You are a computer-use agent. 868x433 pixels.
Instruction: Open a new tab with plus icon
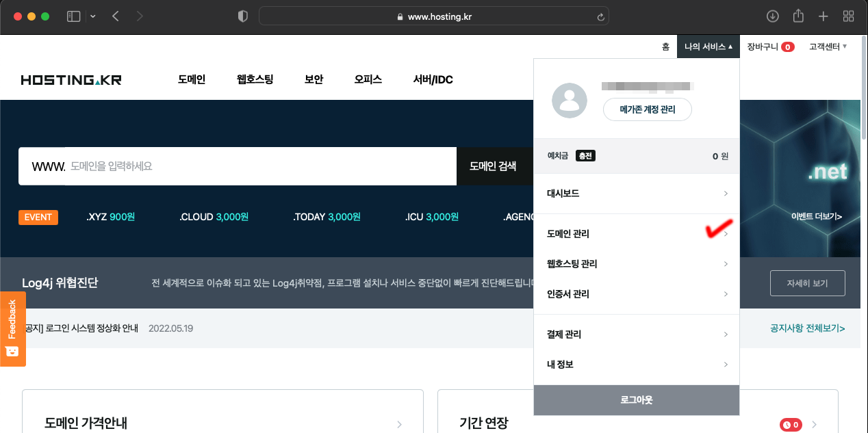pyautogui.click(x=824, y=16)
